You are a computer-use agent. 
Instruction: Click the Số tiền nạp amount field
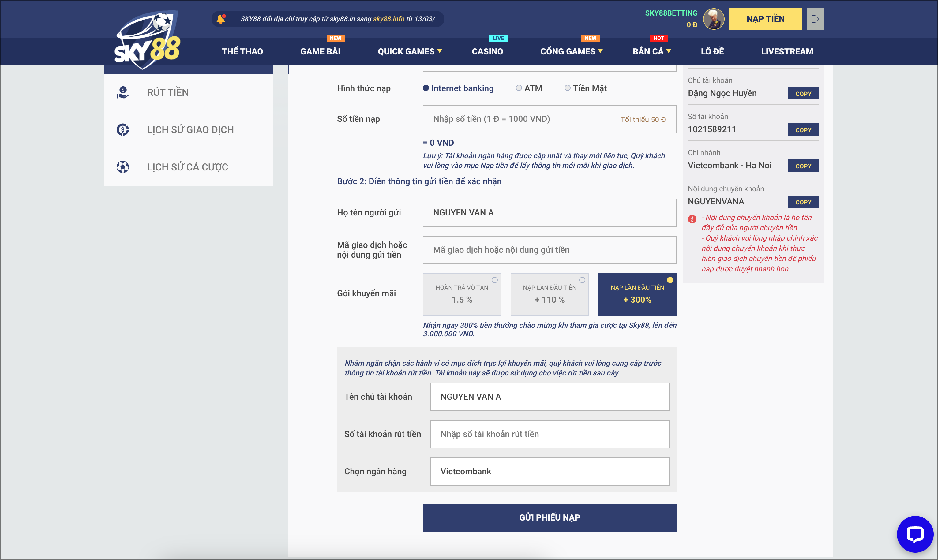550,119
